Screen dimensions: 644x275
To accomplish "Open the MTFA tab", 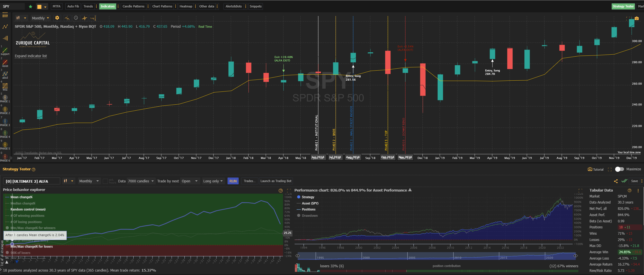I will 57,6.
